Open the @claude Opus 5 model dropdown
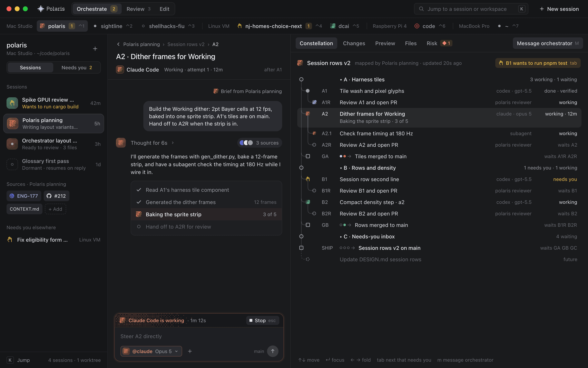 coord(151,351)
